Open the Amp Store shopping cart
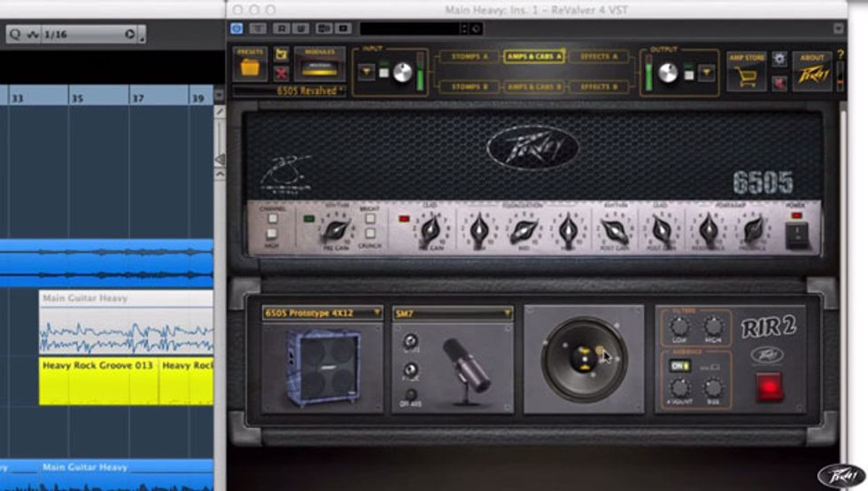 [746, 74]
